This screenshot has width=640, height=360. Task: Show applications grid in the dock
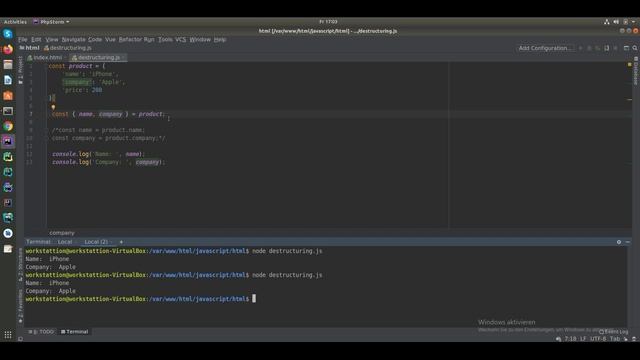click(8, 335)
